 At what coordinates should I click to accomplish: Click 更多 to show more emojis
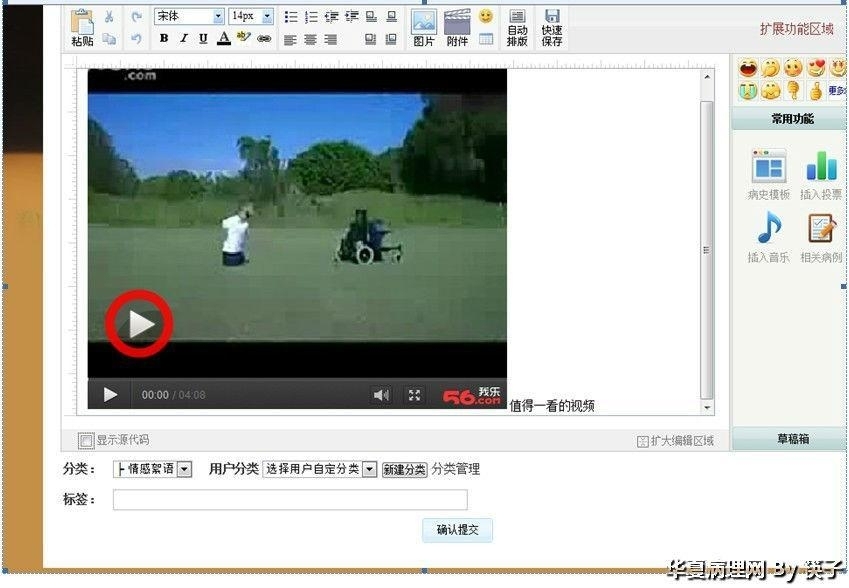point(837,91)
